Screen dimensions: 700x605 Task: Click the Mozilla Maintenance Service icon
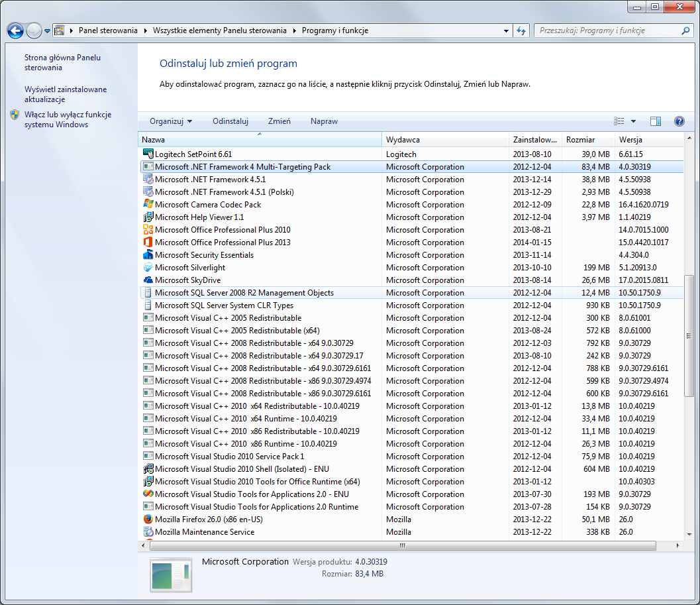point(148,531)
